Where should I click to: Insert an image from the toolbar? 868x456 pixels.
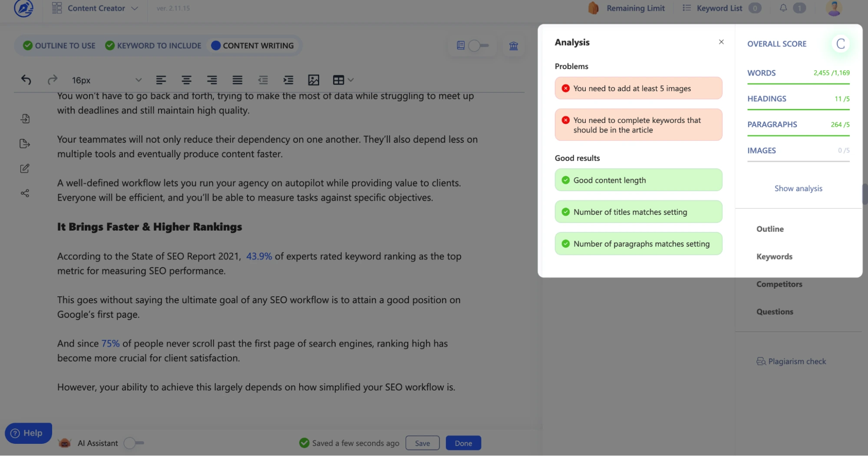[x=314, y=80]
